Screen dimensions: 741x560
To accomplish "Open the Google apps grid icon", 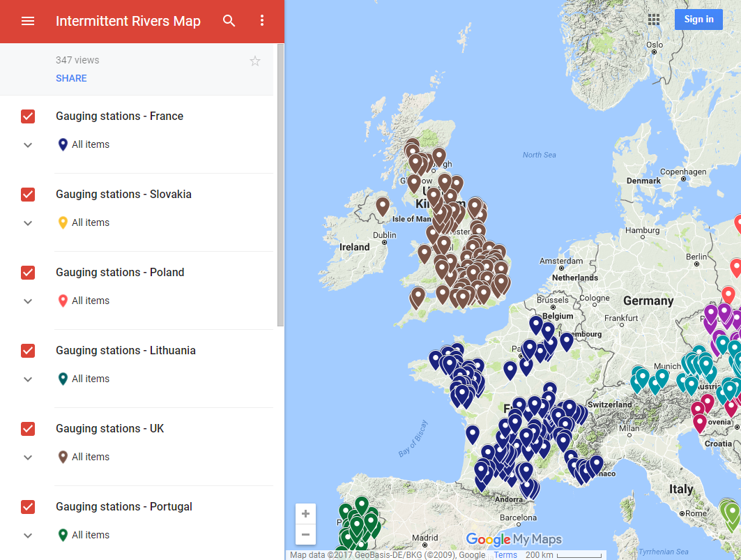I will pos(654,20).
